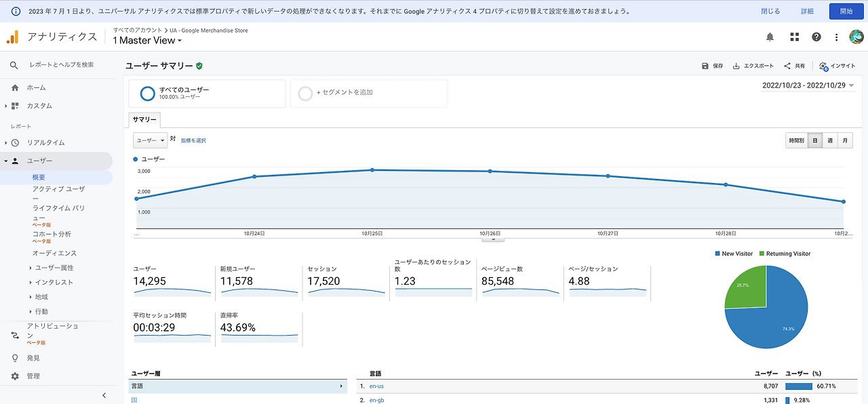Click the 国 link under ユーザー層
Image resolution: width=868 pixels, height=404 pixels.
[x=134, y=400]
